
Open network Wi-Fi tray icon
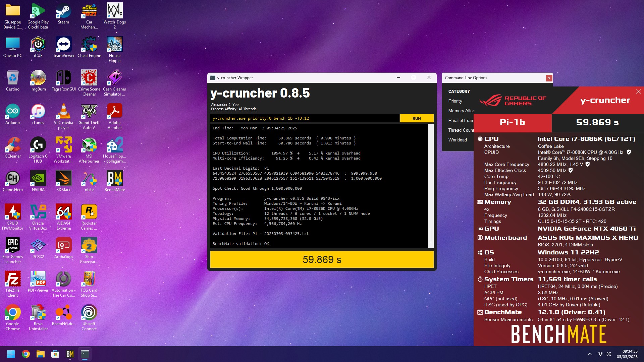[600, 354]
